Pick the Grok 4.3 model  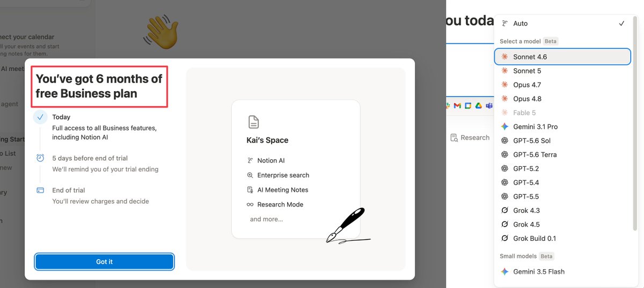pos(562,210)
